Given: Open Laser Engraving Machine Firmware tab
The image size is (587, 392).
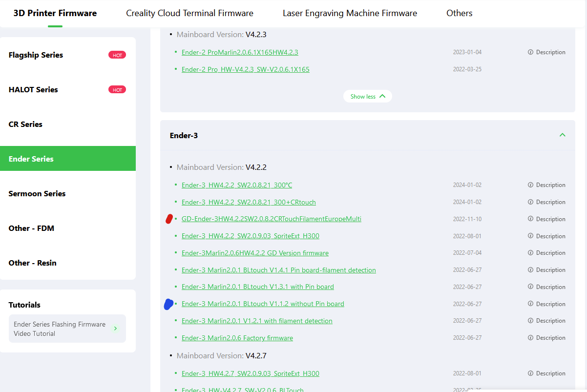Looking at the screenshot, I should [350, 13].
